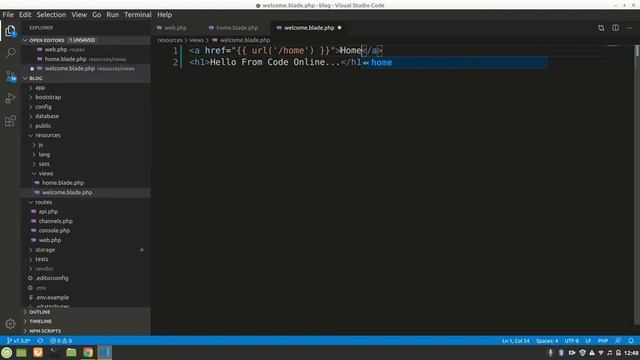The width and height of the screenshot is (640, 360).
Task: Open the Edit menu
Action: (25, 15)
